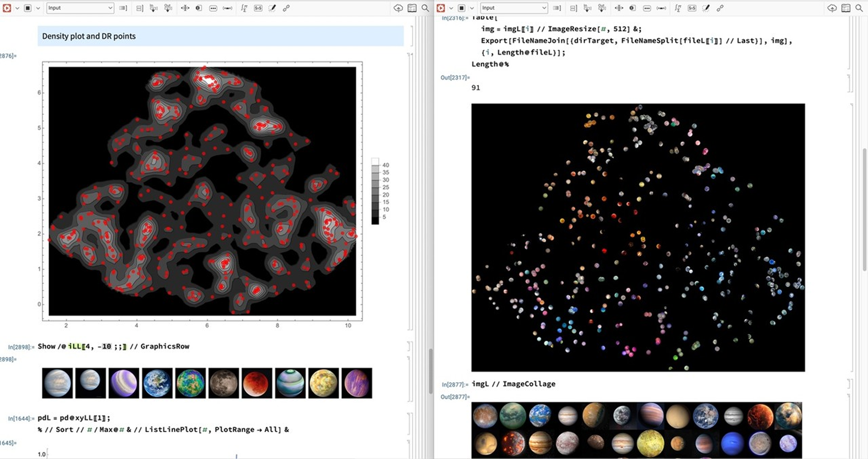Click the hyperlink chain icon in the left toolbar
The height and width of the screenshot is (459, 868).
pos(286,8)
